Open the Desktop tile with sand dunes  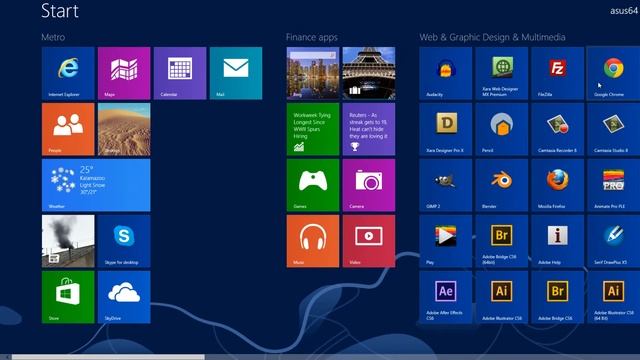click(124, 129)
